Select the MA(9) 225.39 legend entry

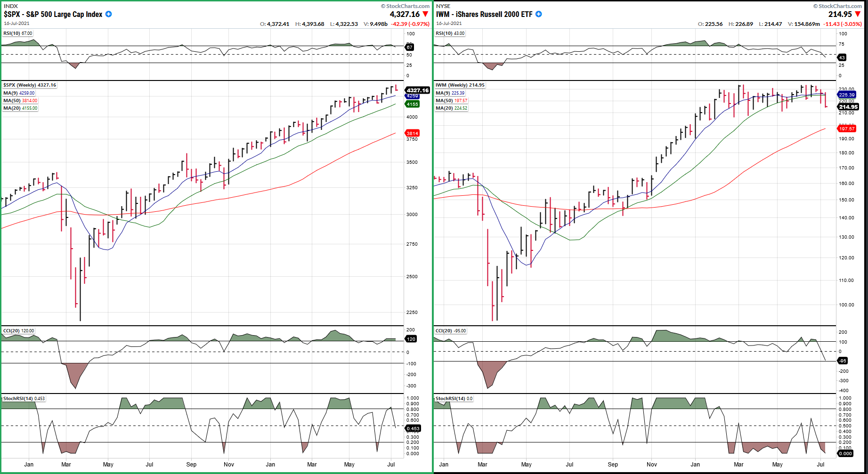point(450,93)
